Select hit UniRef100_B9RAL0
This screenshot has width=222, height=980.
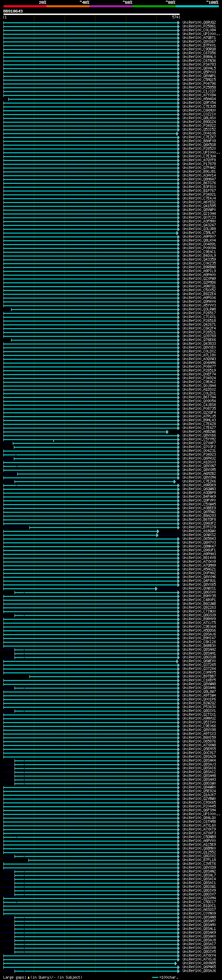[x=199, y=57]
